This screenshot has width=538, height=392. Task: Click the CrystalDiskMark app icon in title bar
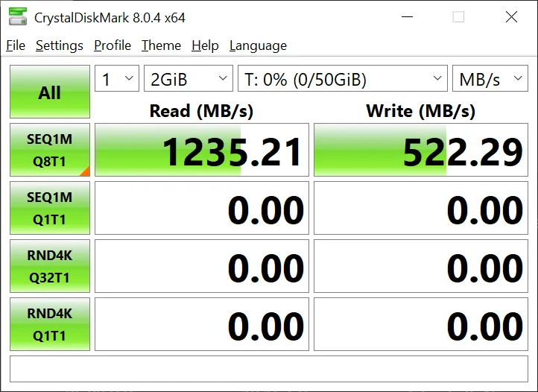click(18, 16)
